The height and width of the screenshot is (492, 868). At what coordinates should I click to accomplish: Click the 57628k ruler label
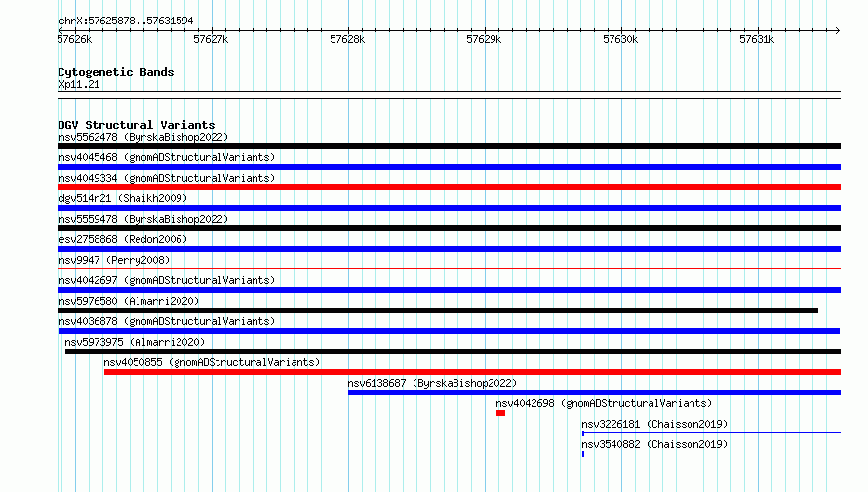[347, 39]
